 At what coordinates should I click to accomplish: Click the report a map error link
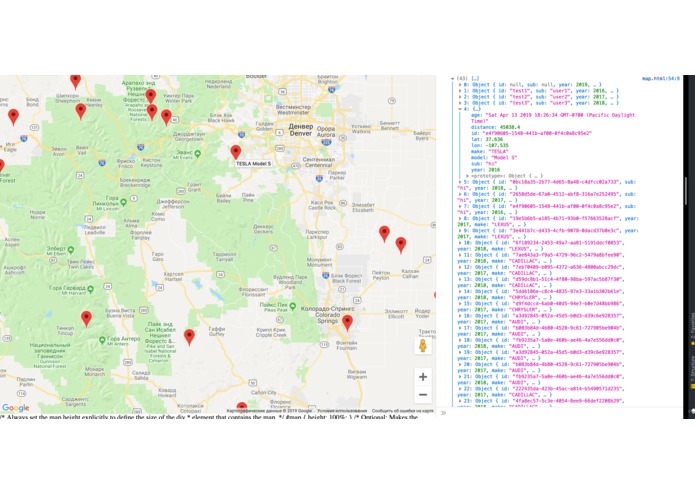402,411
